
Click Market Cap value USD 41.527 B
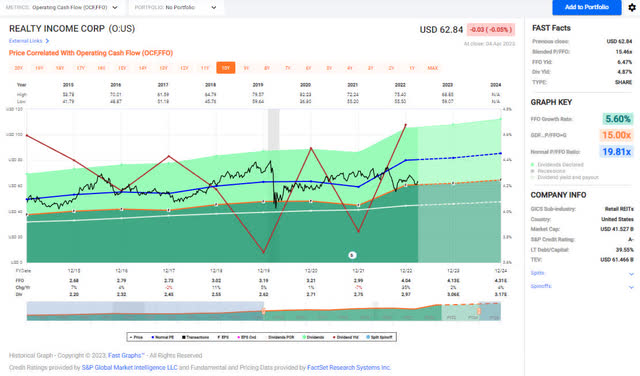[617, 229]
